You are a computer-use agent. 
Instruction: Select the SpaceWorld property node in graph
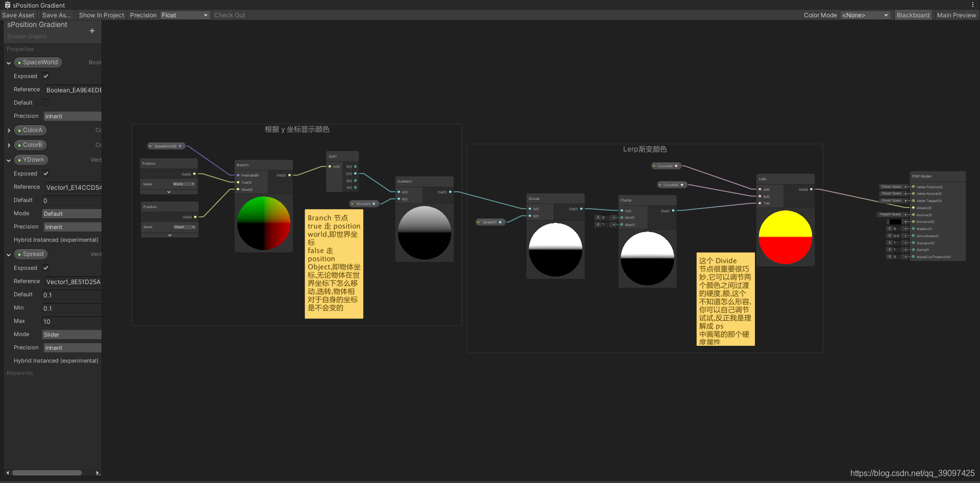point(166,146)
